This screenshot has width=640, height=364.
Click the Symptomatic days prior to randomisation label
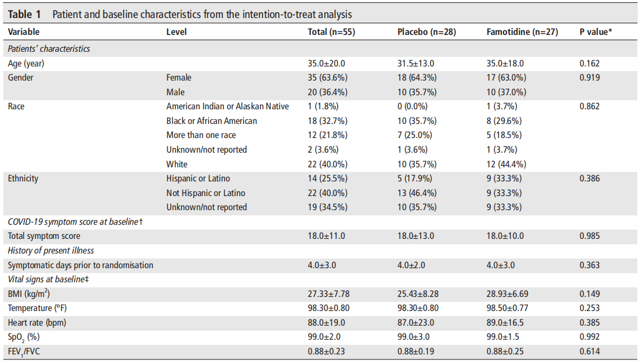pyautogui.click(x=81, y=265)
